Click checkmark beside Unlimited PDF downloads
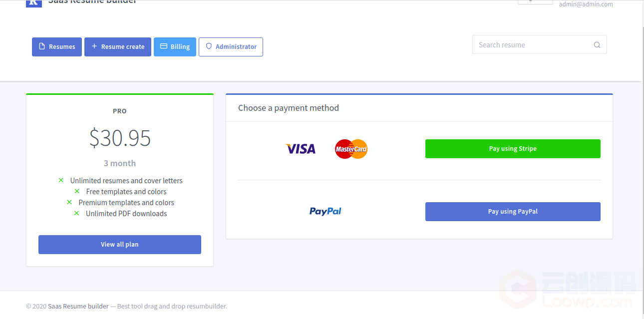The width and height of the screenshot is (644, 319). click(76, 213)
